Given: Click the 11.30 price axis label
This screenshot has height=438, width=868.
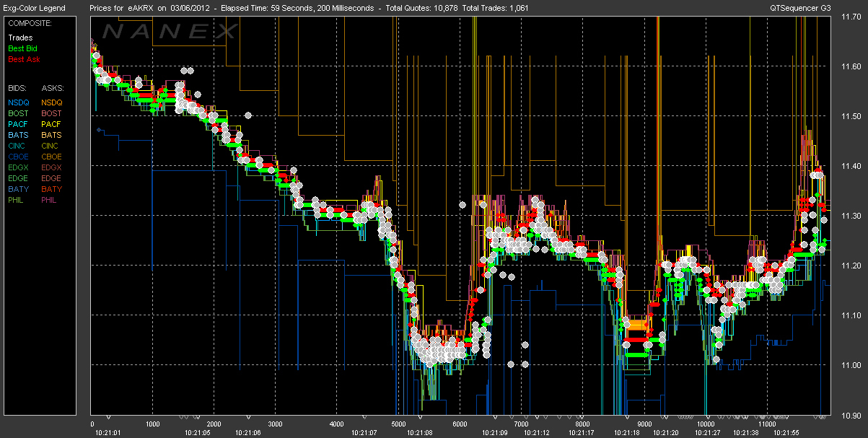Looking at the screenshot, I should (x=852, y=216).
